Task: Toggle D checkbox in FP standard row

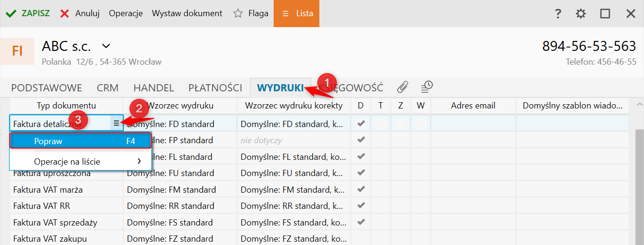Action: click(x=361, y=140)
